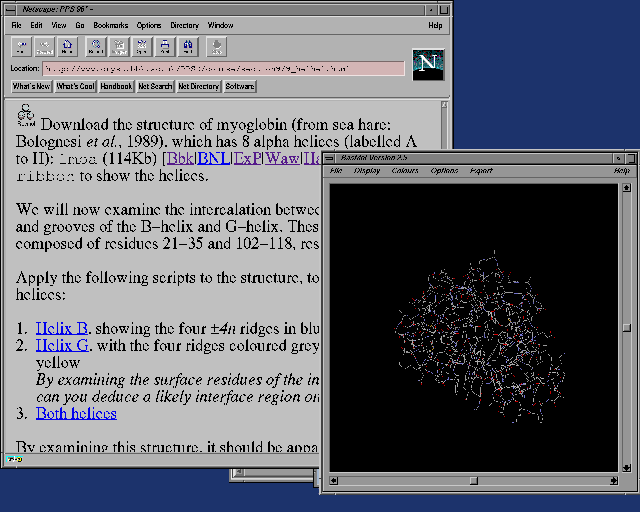Open the Both helices link
Image resolution: width=640 pixels, height=512 pixels.
pos(76,413)
